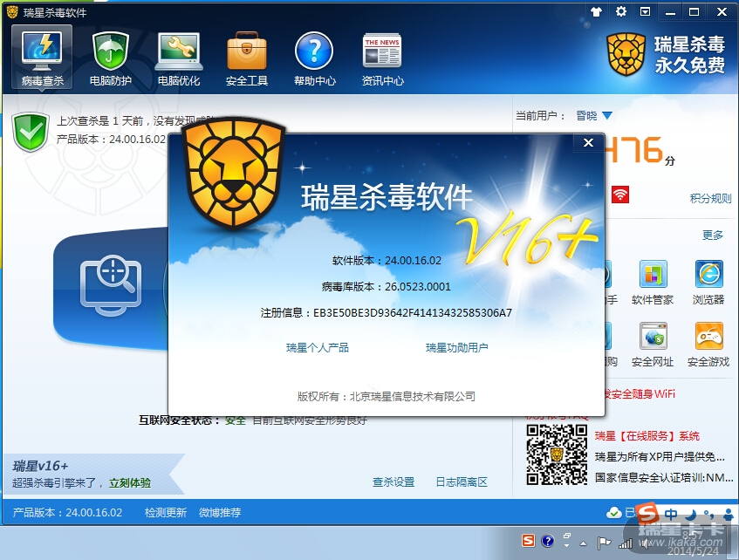Click the 注册信息 registration code text
Viewport: 739px width, 560px height.
[386, 313]
